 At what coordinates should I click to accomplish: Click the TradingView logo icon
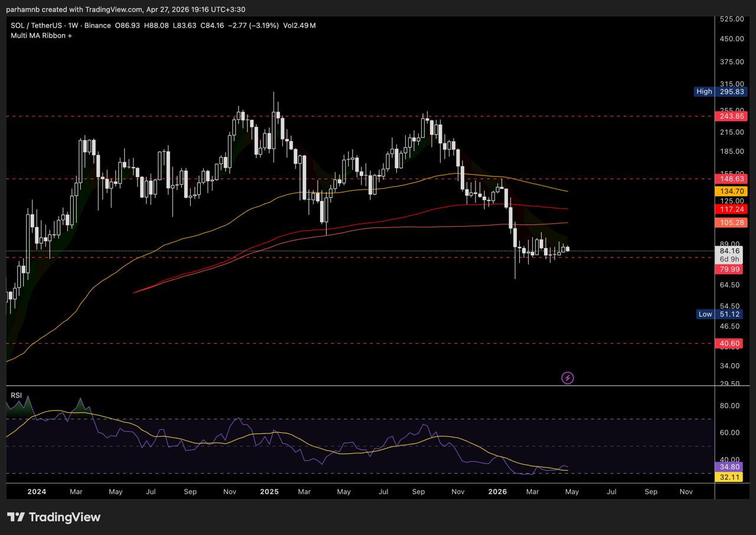tap(16, 517)
